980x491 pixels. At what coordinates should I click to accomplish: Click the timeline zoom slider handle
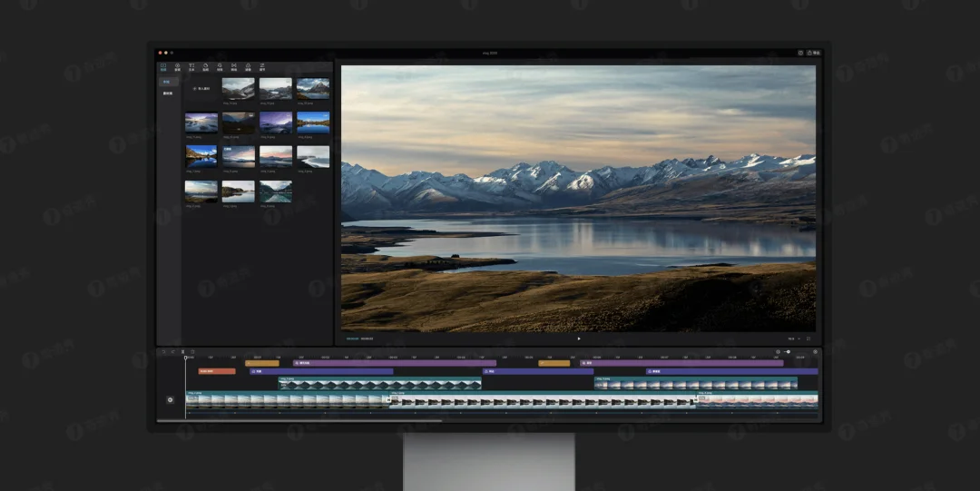click(788, 351)
